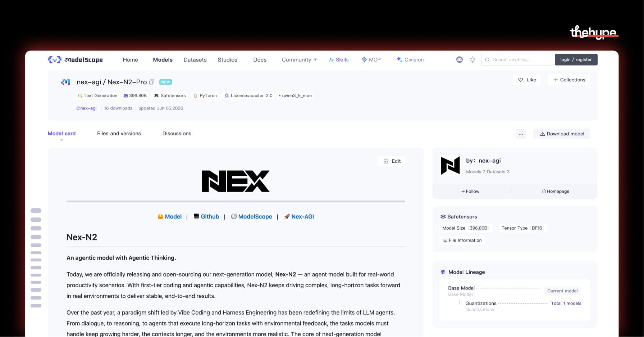Click the Discord icon in header
The image size is (644, 337).
(x=460, y=60)
